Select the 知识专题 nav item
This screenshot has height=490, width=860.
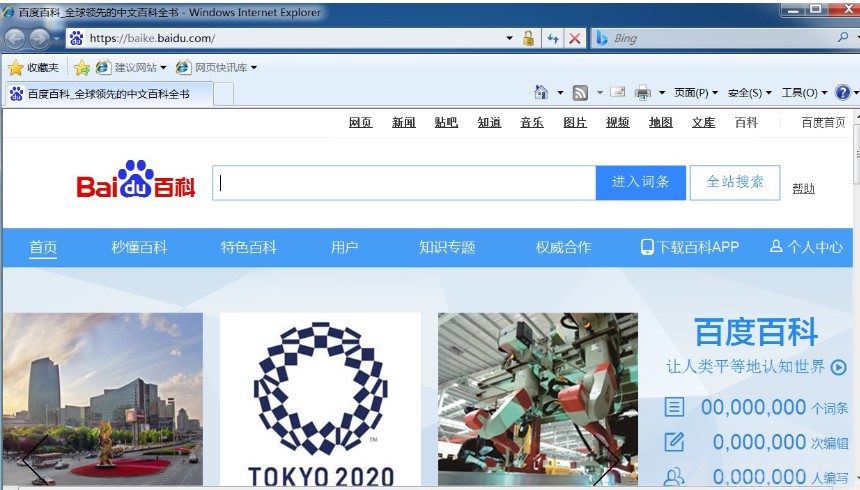coord(447,247)
